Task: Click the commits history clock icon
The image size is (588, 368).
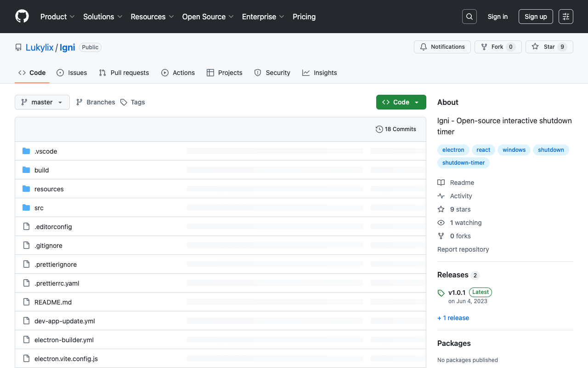Action: (x=379, y=129)
